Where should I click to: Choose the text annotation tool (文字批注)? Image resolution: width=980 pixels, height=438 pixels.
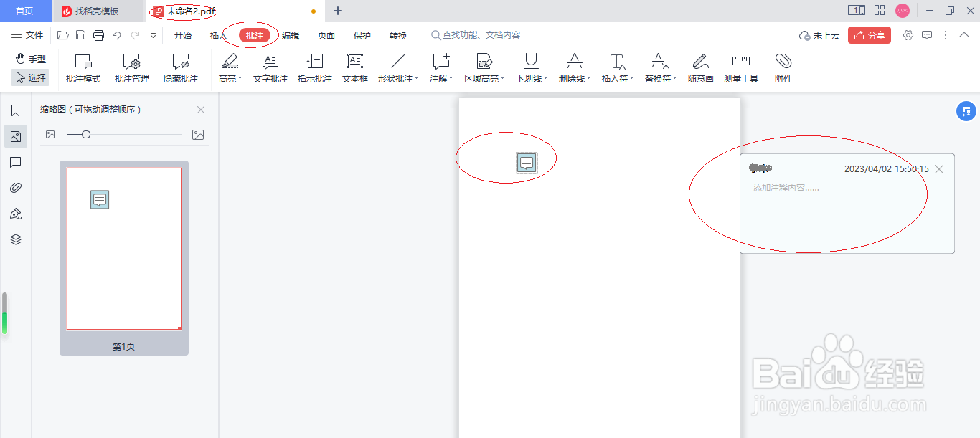(270, 69)
